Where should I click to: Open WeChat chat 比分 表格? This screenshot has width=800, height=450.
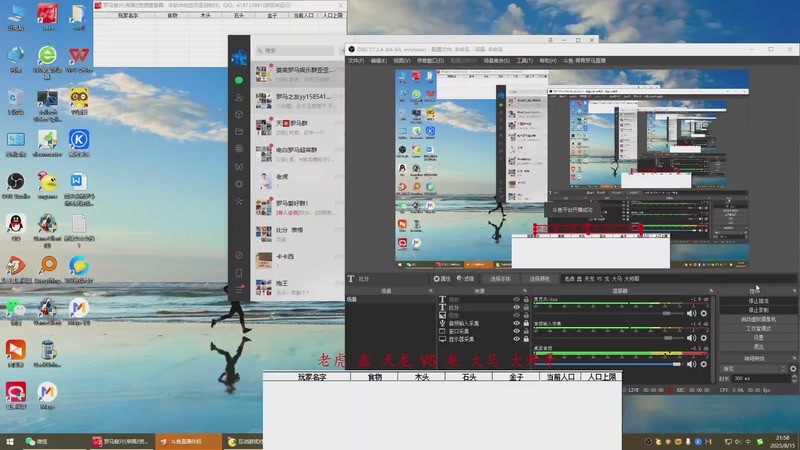[298, 234]
